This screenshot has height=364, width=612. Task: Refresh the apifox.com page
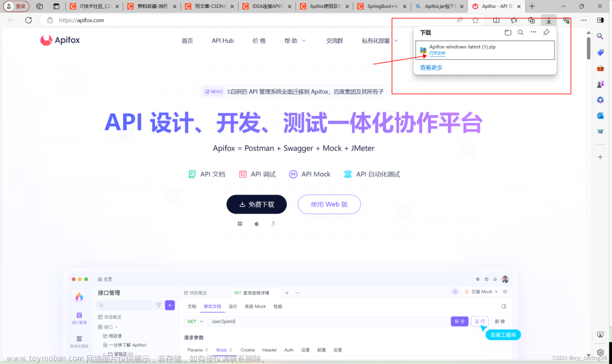pyautogui.click(x=29, y=20)
